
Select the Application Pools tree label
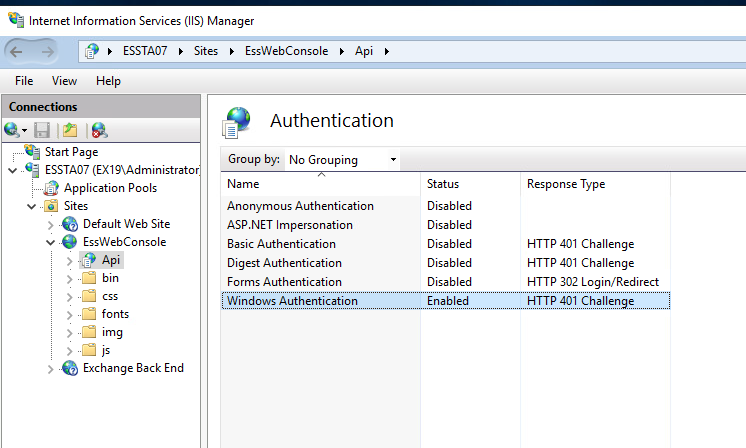pyautogui.click(x=110, y=188)
